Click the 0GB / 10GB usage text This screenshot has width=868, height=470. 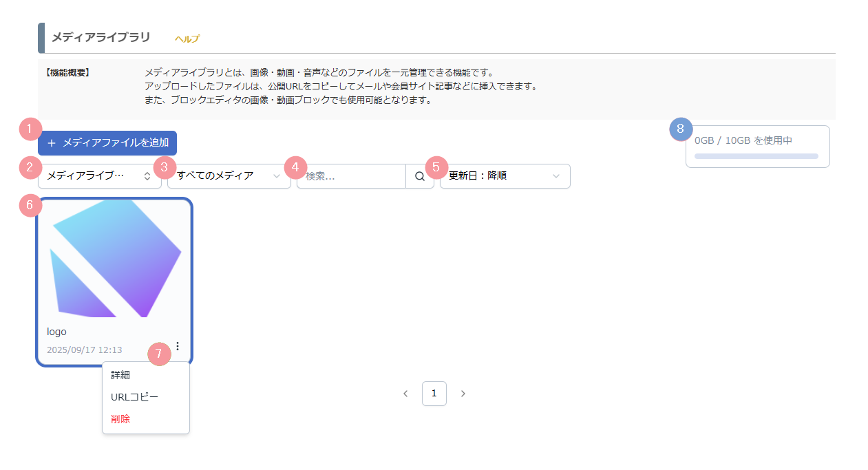coord(743,140)
